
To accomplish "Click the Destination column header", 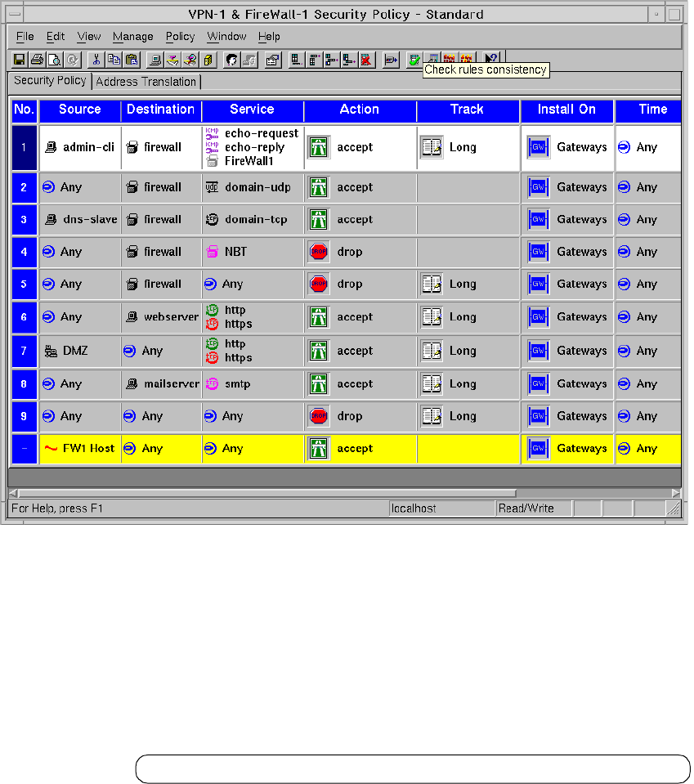I will click(x=160, y=110).
